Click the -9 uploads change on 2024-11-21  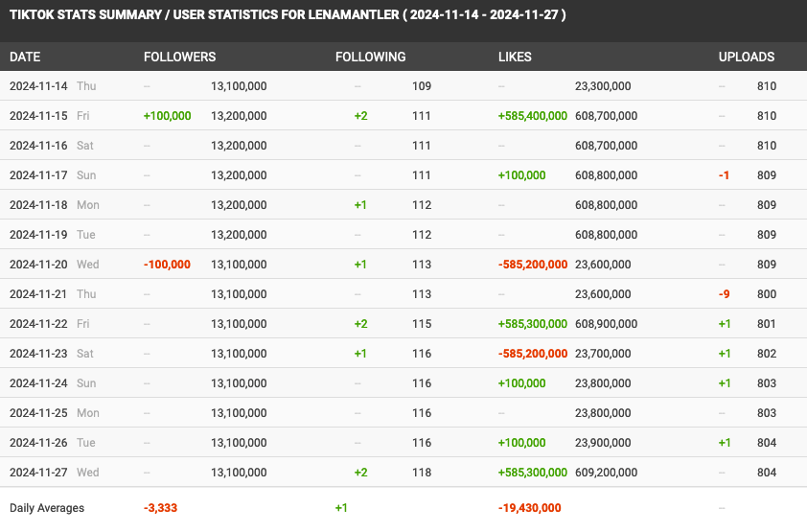coord(725,294)
